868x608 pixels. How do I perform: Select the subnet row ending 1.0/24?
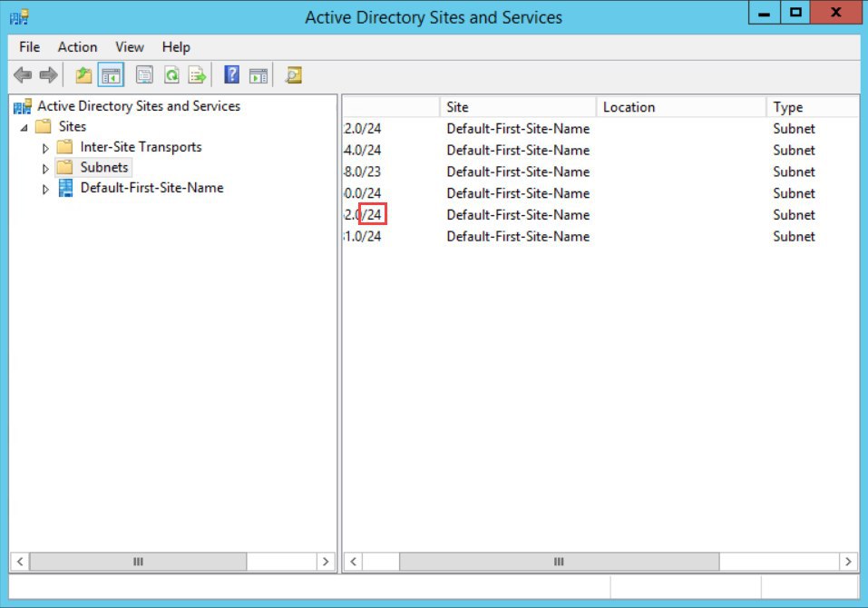point(600,237)
